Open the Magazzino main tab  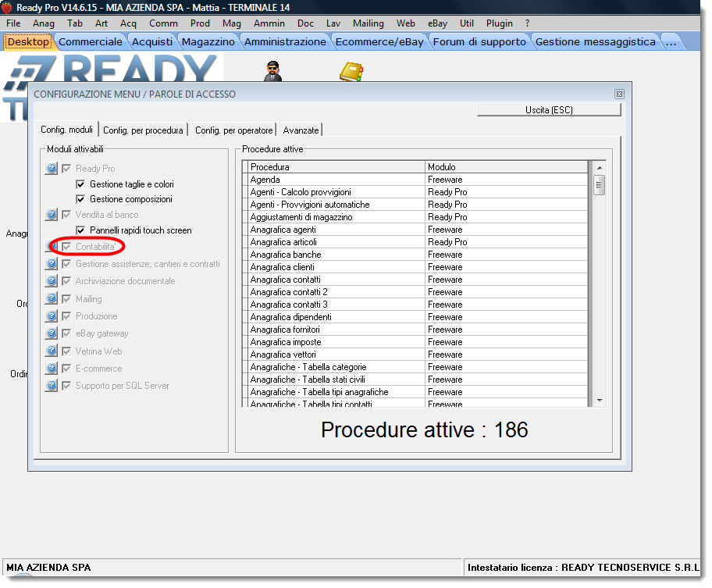(x=208, y=41)
